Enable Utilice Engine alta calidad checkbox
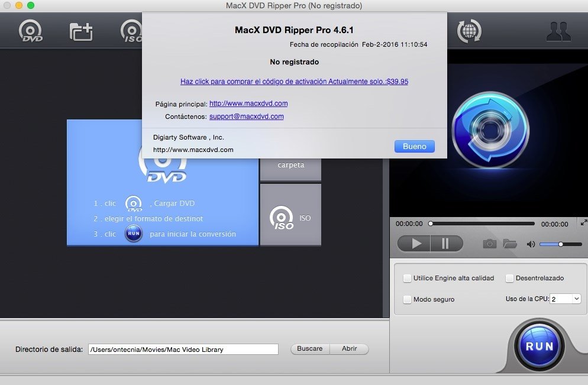 407,278
